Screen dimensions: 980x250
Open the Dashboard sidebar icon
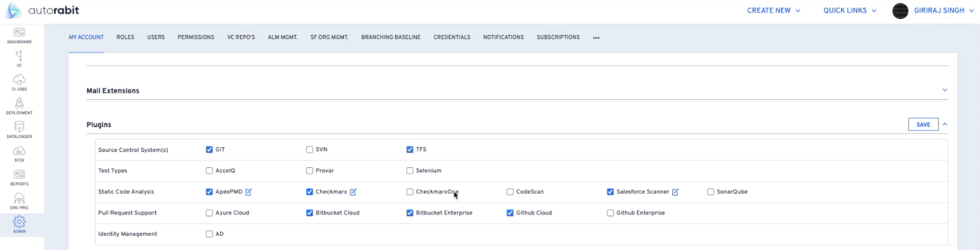pos(19,35)
